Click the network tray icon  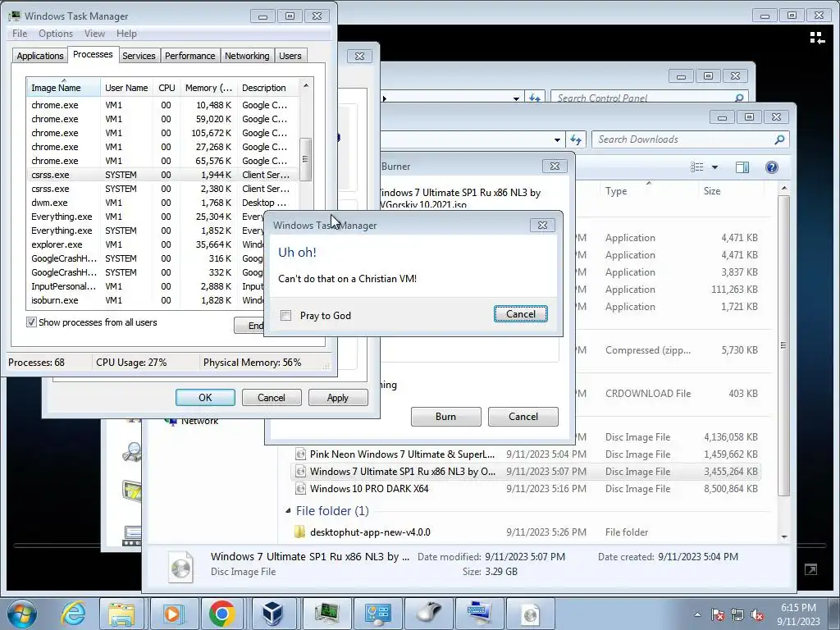click(737, 614)
